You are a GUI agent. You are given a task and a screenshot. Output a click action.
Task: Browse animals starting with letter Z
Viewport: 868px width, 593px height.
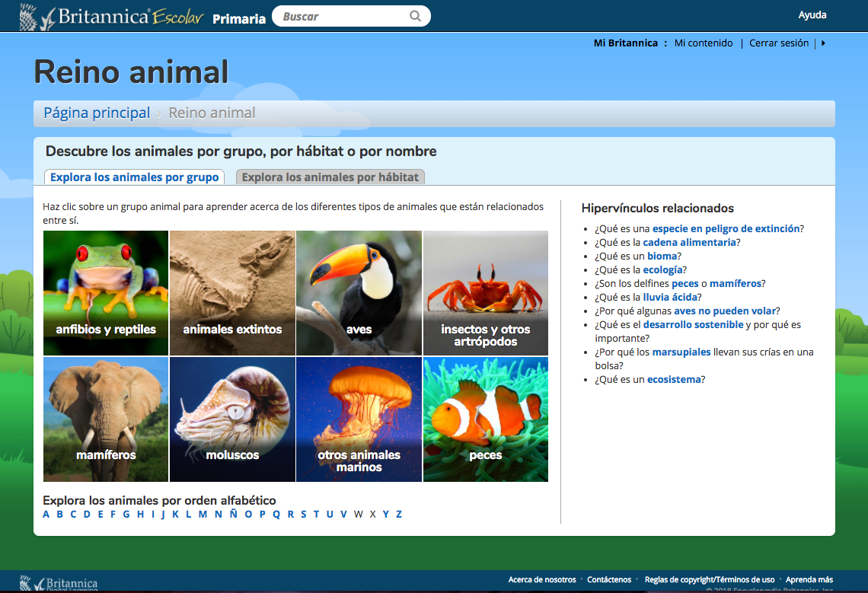pyautogui.click(x=398, y=515)
